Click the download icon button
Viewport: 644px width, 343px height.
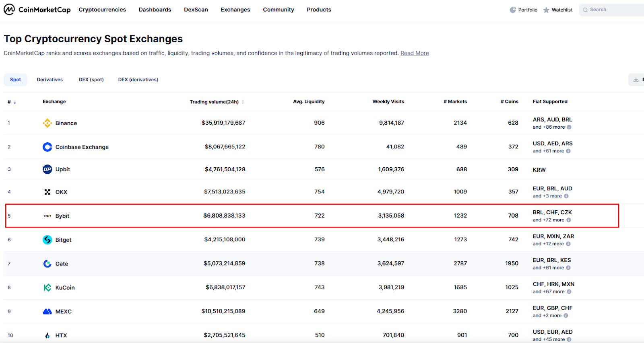(x=636, y=80)
